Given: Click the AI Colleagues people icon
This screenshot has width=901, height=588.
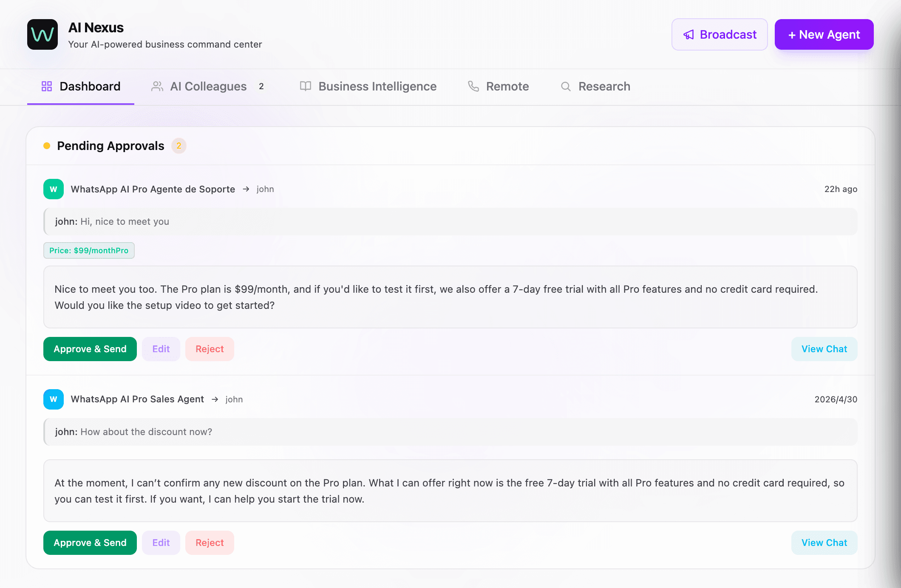Looking at the screenshot, I should pyautogui.click(x=157, y=86).
